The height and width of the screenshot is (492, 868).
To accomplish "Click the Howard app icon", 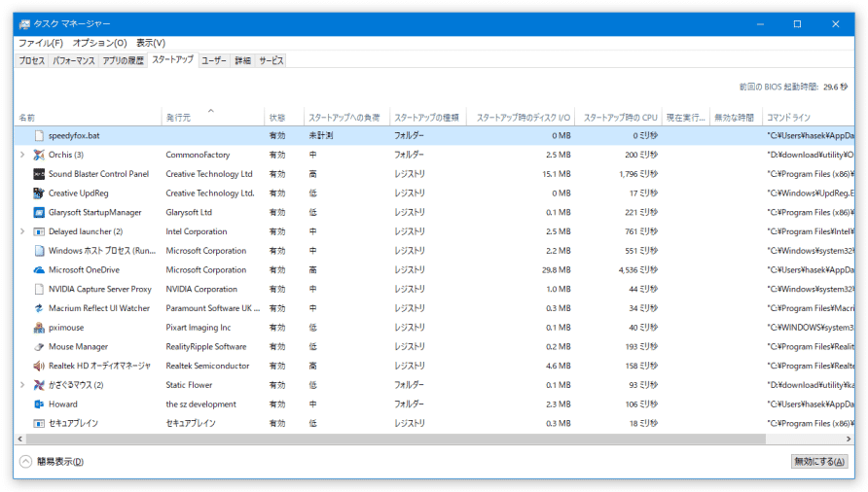I will tap(39, 404).
